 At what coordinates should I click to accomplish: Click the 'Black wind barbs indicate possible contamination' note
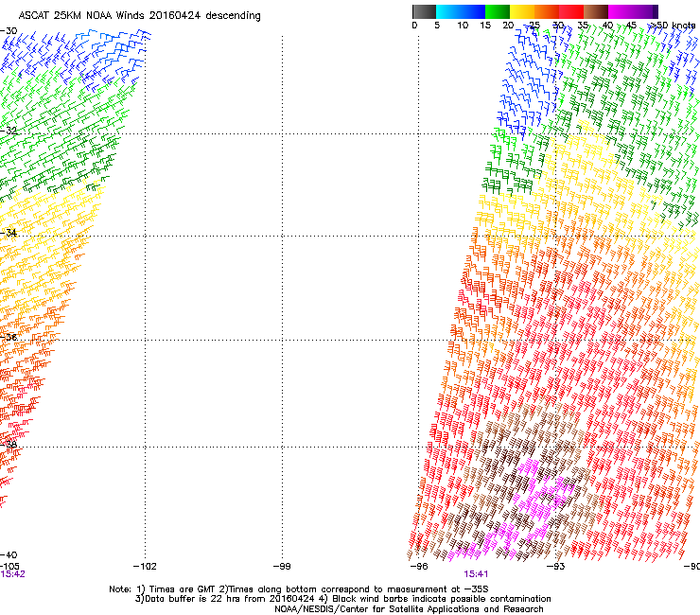tap(442, 599)
